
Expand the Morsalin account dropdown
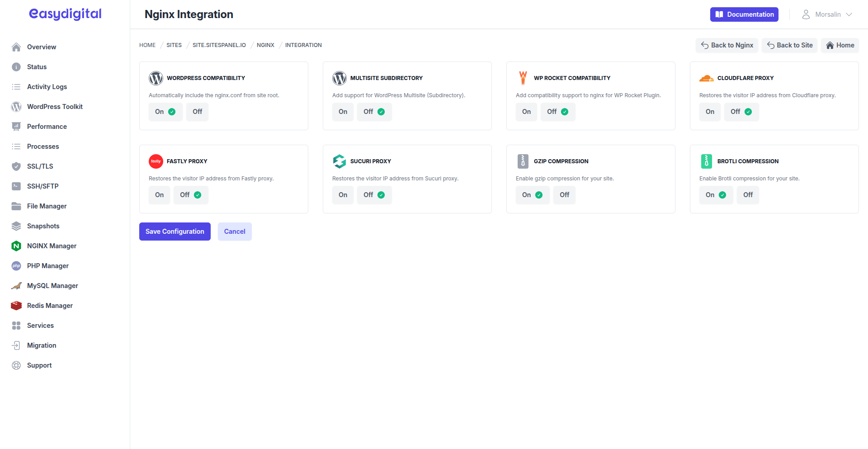coord(827,14)
